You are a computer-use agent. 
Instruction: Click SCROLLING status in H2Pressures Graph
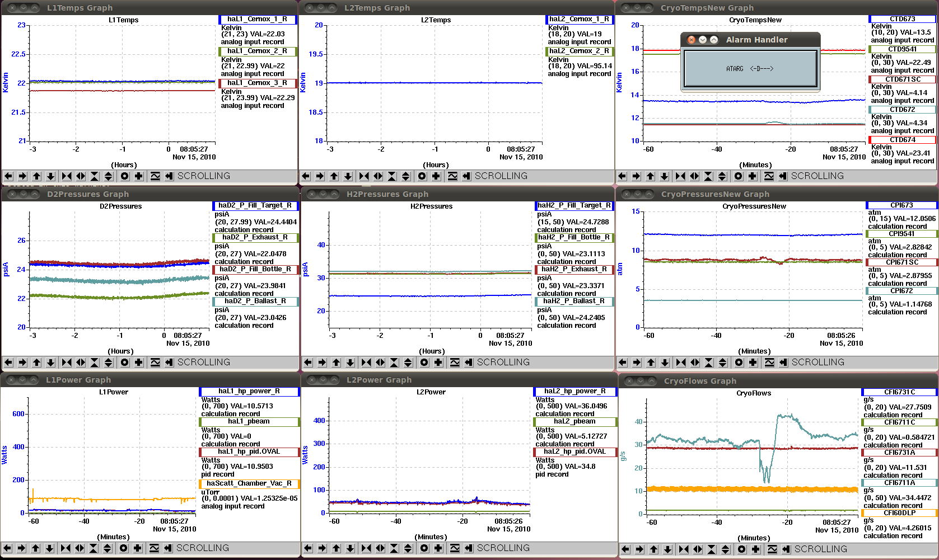tap(503, 363)
